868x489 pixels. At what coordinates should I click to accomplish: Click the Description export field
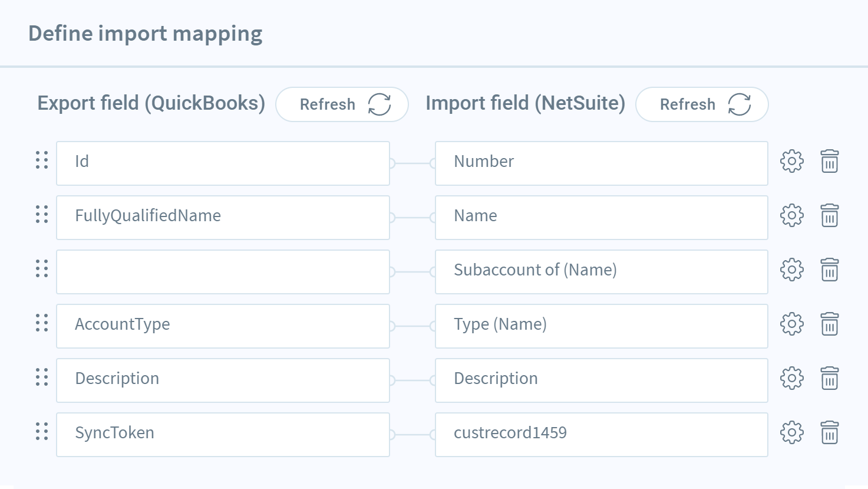223,380
